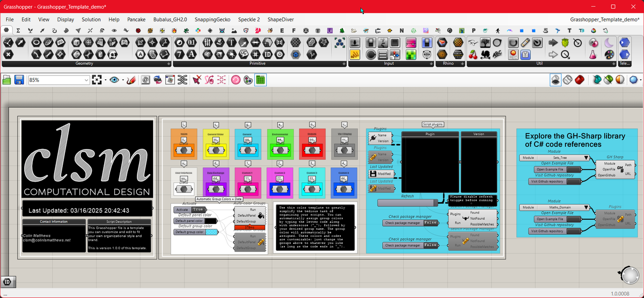The height and width of the screenshot is (298, 644).
Task: Expand the Rhino panel arrow
Action: [462, 64]
